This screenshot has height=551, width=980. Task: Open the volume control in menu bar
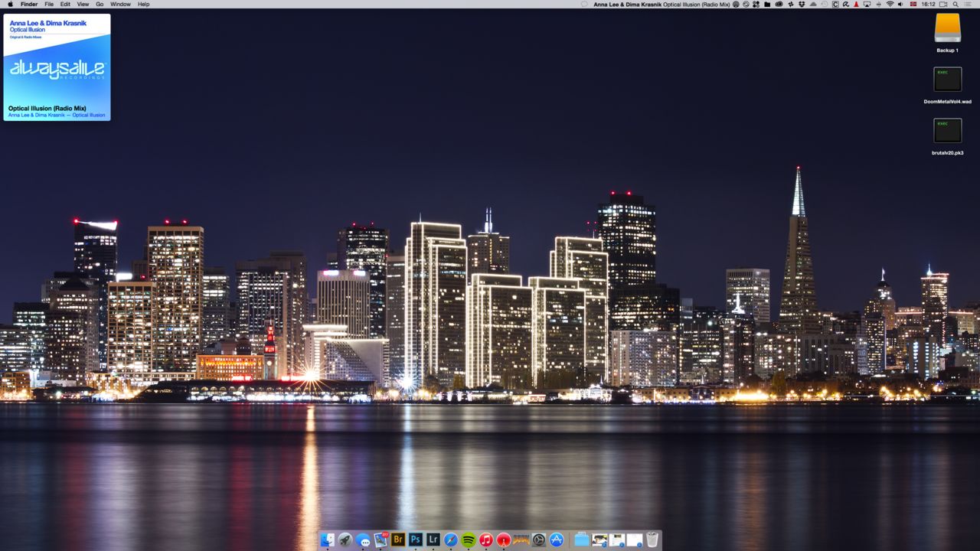[x=901, y=5]
